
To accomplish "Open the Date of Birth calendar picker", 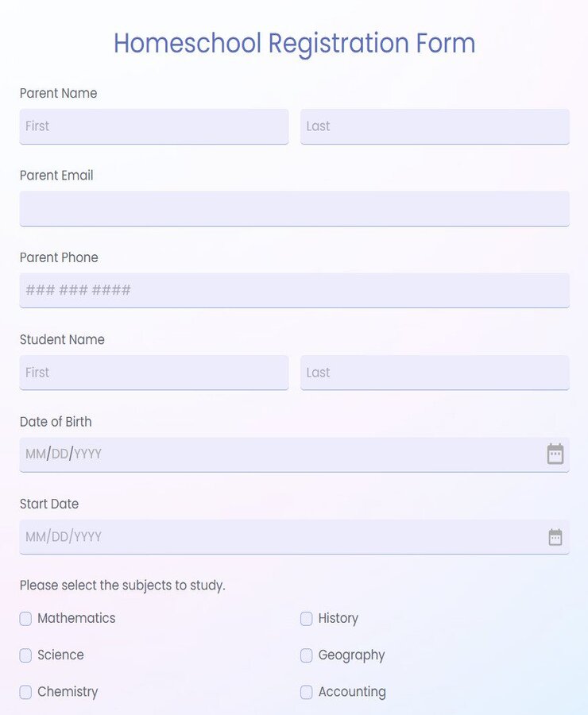I will pyautogui.click(x=555, y=454).
